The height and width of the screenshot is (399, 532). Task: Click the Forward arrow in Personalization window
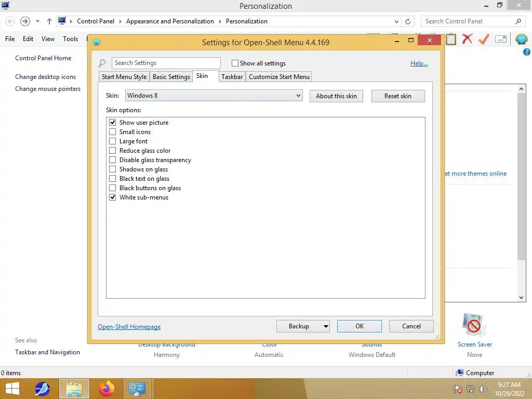pos(25,21)
